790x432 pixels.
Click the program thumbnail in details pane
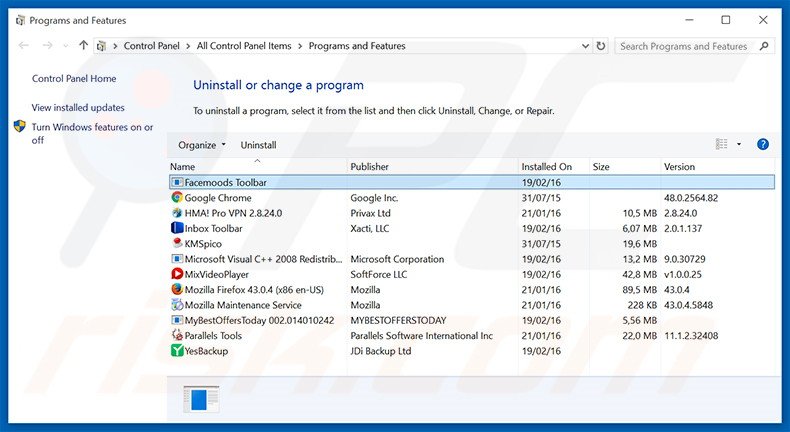201,399
